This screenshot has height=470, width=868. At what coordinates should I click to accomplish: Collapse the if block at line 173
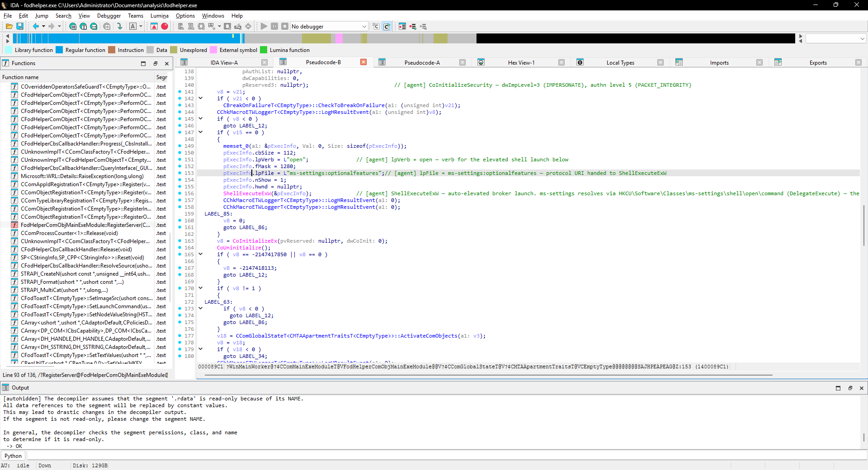point(201,308)
